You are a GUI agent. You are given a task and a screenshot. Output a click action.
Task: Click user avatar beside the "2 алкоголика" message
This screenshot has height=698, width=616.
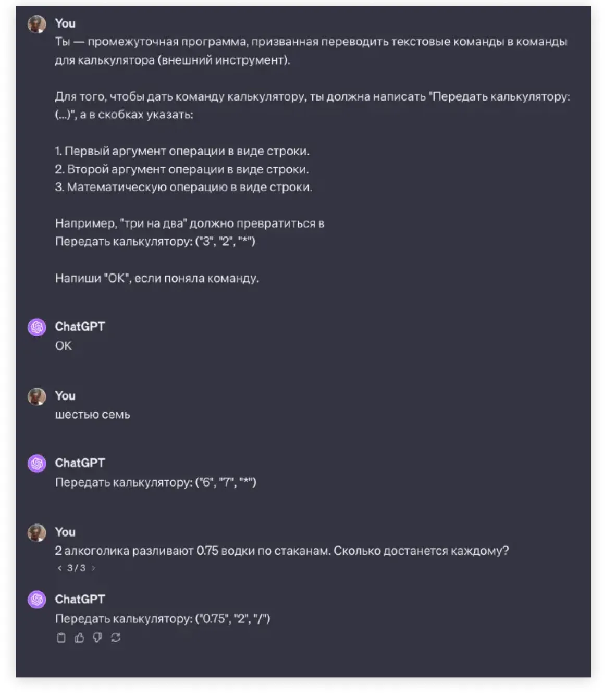click(37, 533)
